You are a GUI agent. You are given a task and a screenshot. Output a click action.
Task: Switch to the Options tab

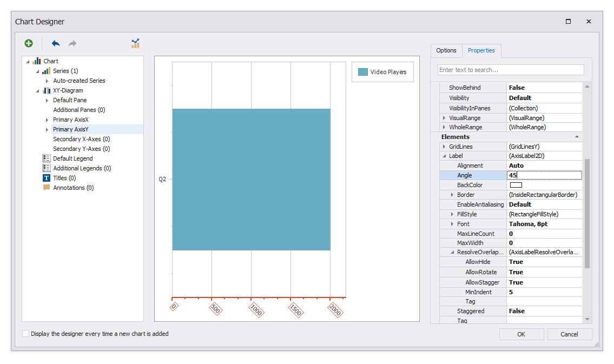pos(446,50)
